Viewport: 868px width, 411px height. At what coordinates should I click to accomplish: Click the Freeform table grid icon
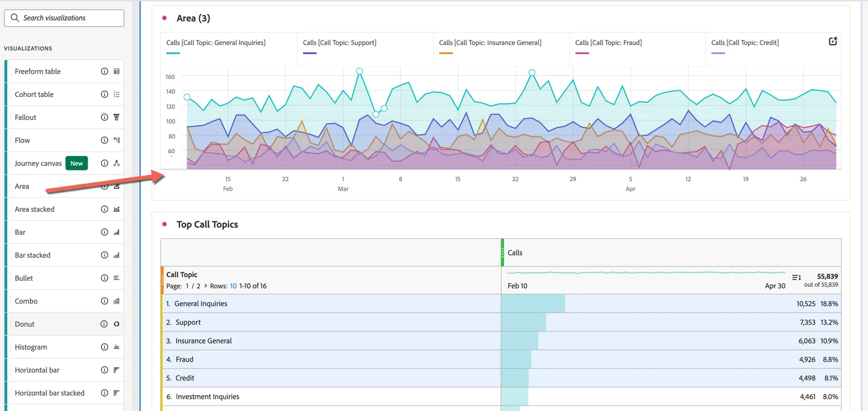pos(116,71)
